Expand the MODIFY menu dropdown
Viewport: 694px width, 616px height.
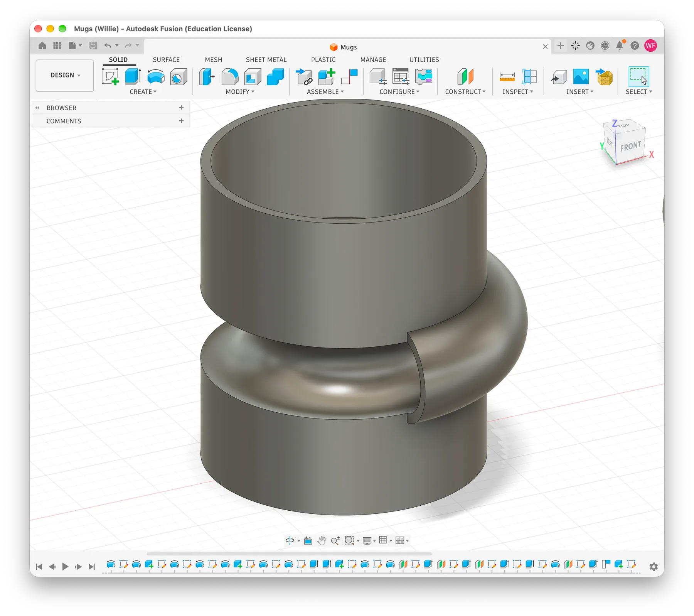coord(240,92)
